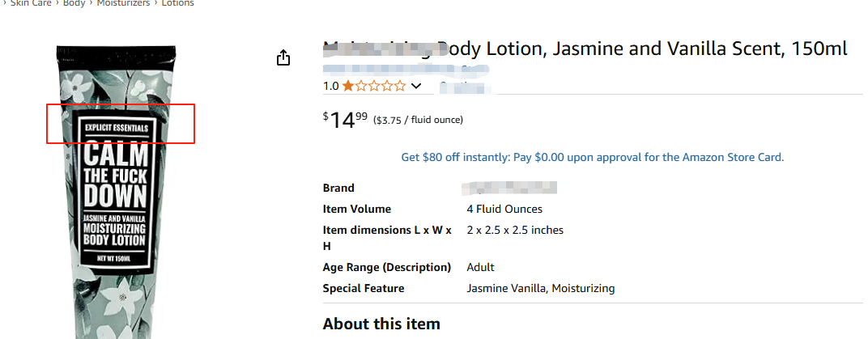Click the one-star rating icons
The height and width of the screenshot is (339, 868).
374,86
